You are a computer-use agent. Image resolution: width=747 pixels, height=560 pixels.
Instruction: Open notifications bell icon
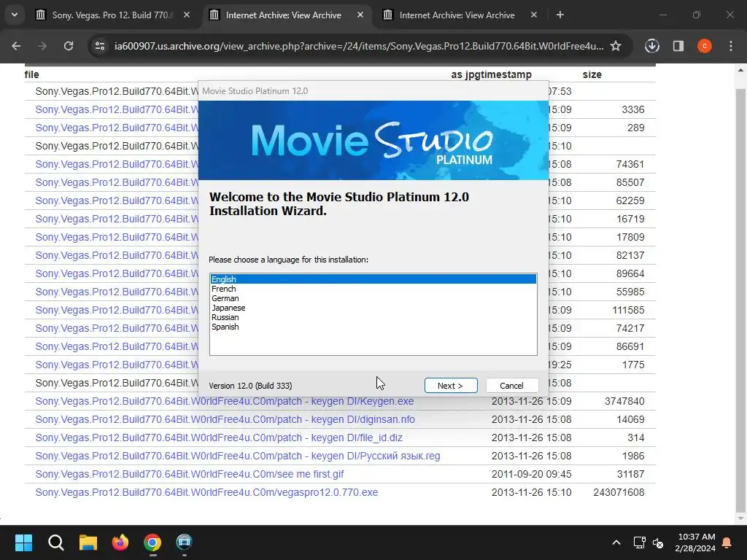[727, 542]
